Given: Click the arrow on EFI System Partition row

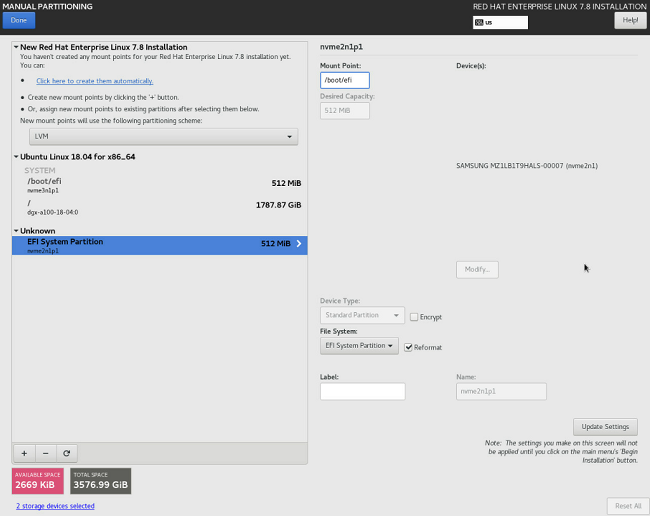Looking at the screenshot, I should click(299, 243).
